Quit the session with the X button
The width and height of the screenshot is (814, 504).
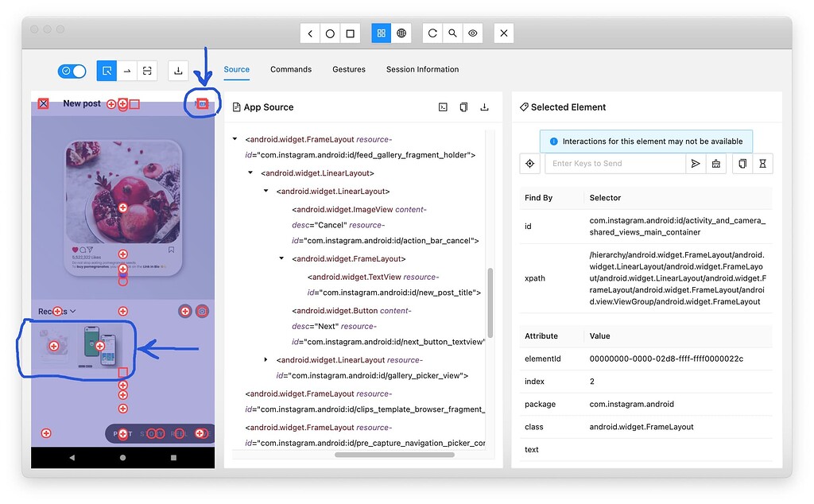(x=503, y=33)
